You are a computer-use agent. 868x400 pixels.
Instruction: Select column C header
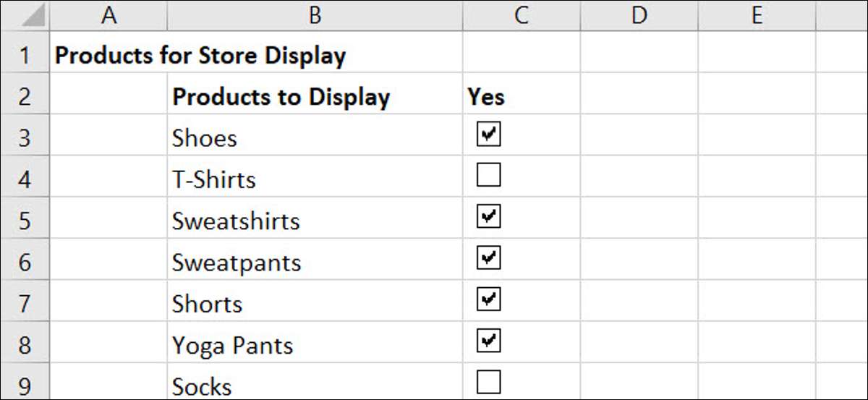click(521, 16)
